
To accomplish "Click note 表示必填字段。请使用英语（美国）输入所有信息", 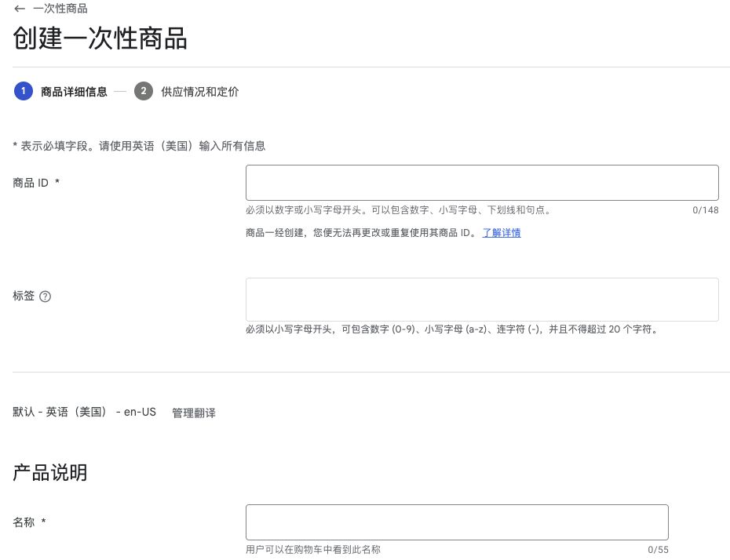I will point(139,146).
